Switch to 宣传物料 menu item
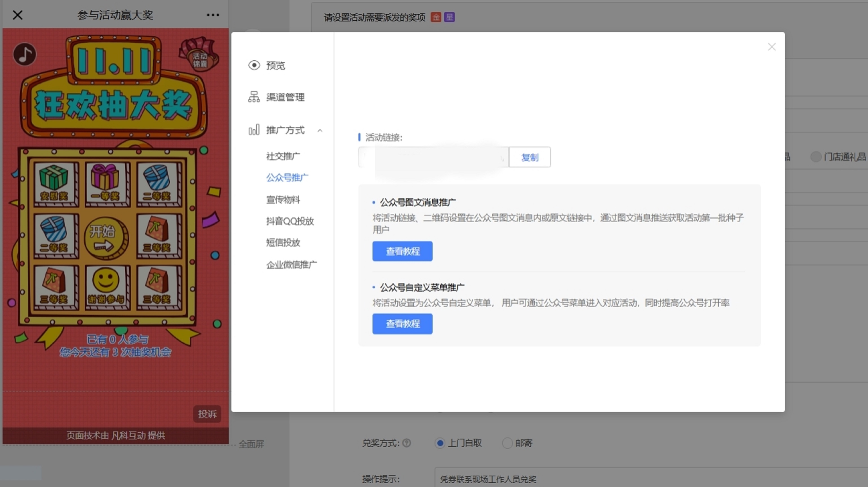The height and width of the screenshot is (487, 868). (283, 200)
